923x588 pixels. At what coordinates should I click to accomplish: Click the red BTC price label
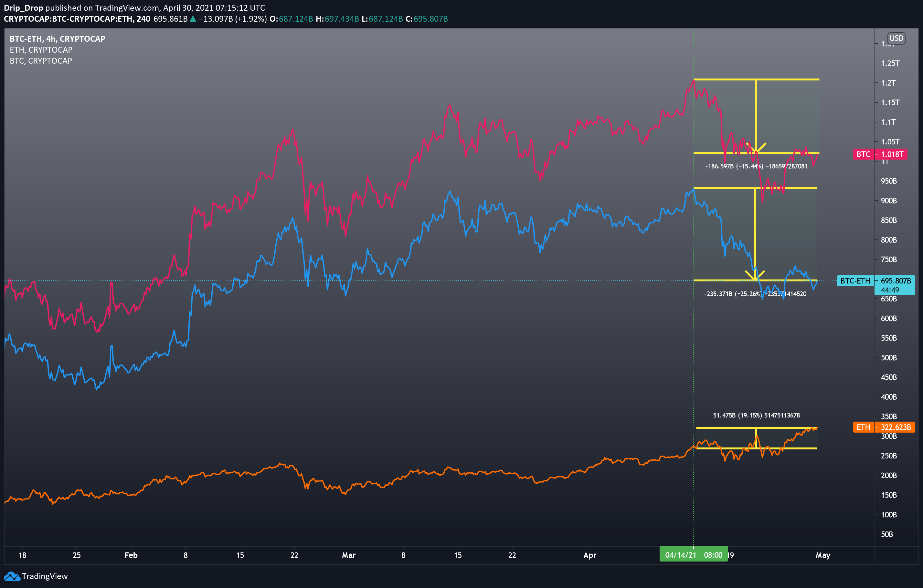coord(863,154)
